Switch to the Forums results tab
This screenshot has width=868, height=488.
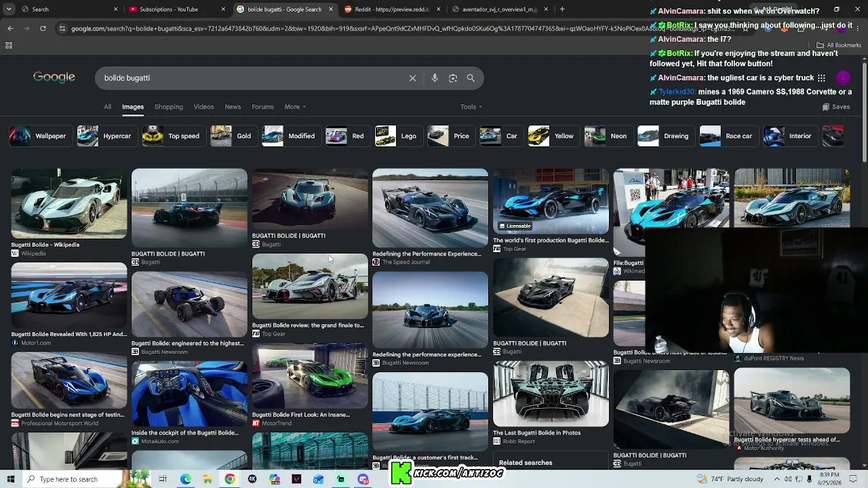(x=262, y=106)
